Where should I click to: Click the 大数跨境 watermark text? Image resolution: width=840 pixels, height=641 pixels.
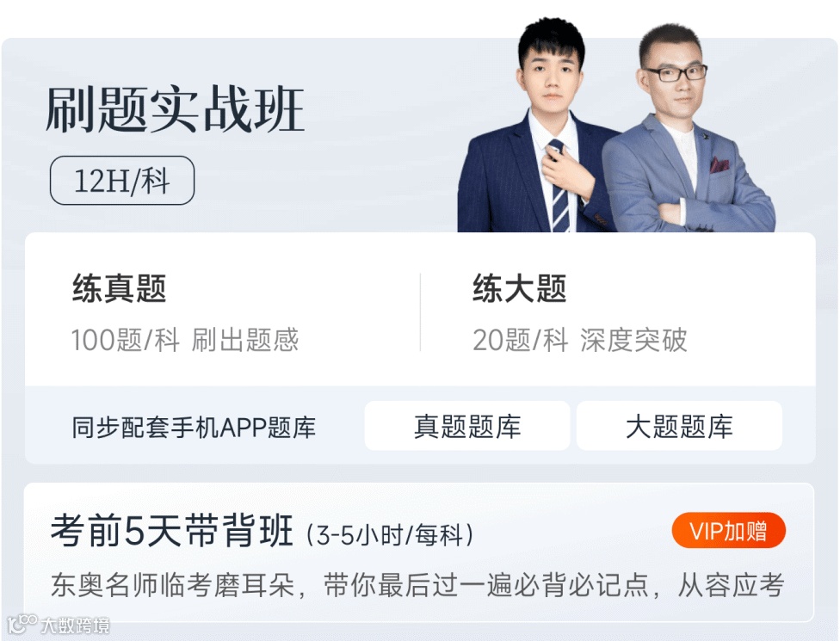click(76, 625)
